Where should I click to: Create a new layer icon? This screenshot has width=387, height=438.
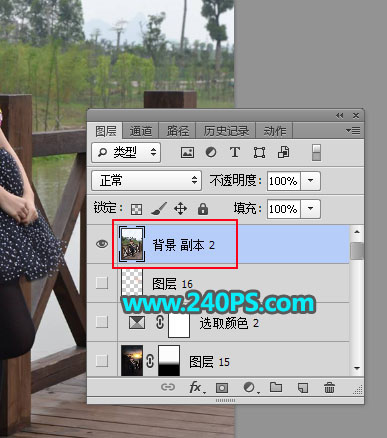(x=303, y=388)
